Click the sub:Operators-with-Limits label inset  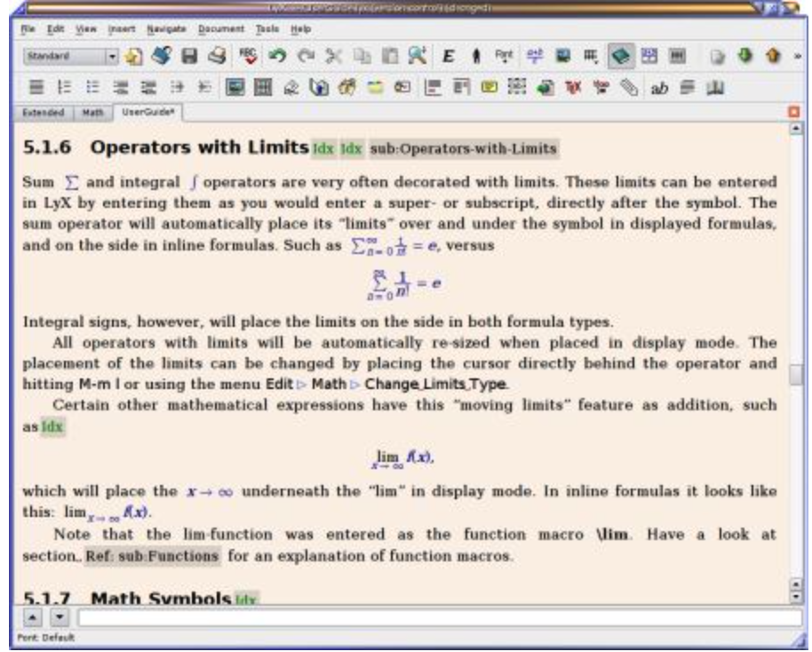(464, 148)
